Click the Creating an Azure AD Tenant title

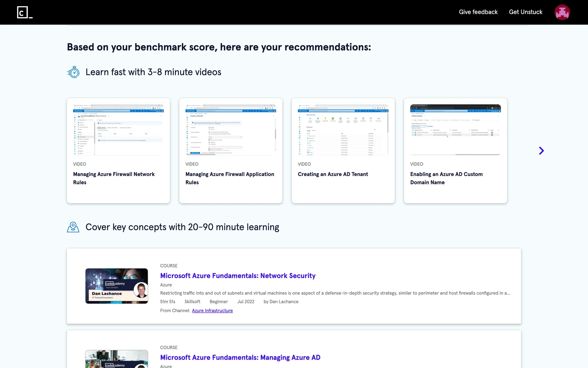pyautogui.click(x=333, y=174)
